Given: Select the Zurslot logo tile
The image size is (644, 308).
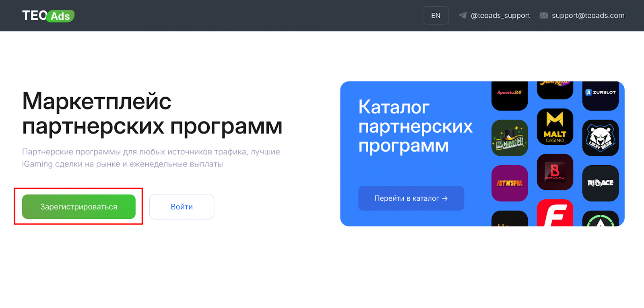Looking at the screenshot, I should pyautogui.click(x=601, y=96).
